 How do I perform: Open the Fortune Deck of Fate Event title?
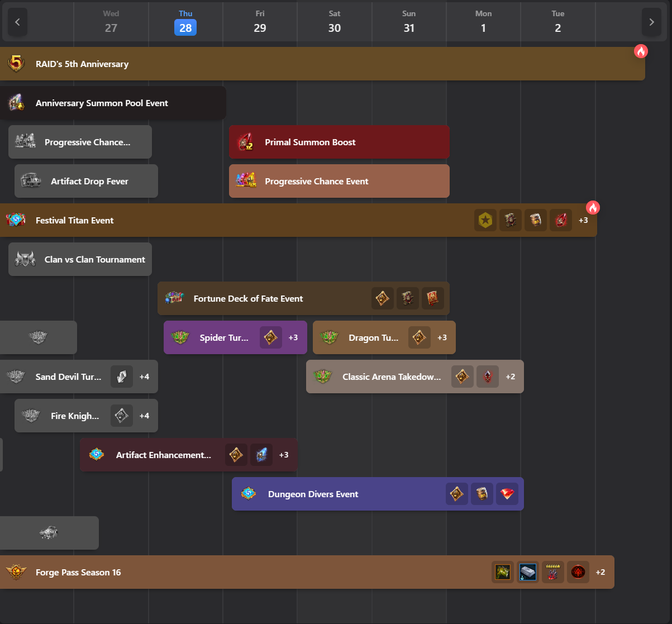pos(248,298)
